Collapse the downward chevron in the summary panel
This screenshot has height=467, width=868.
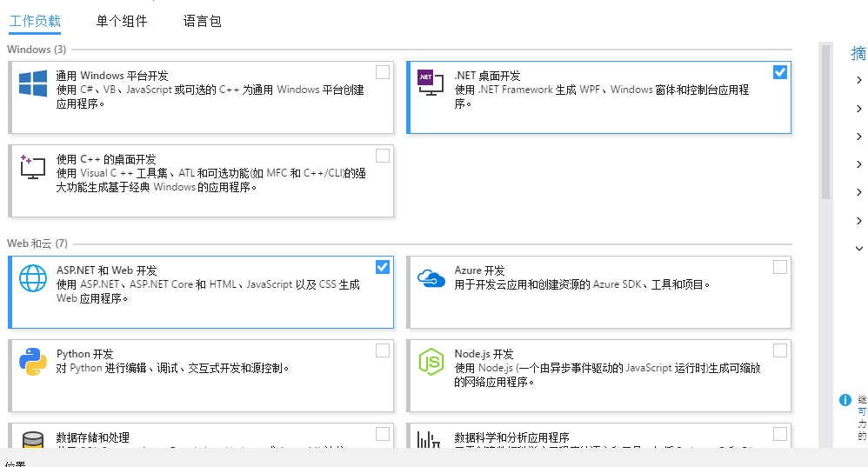(x=858, y=249)
